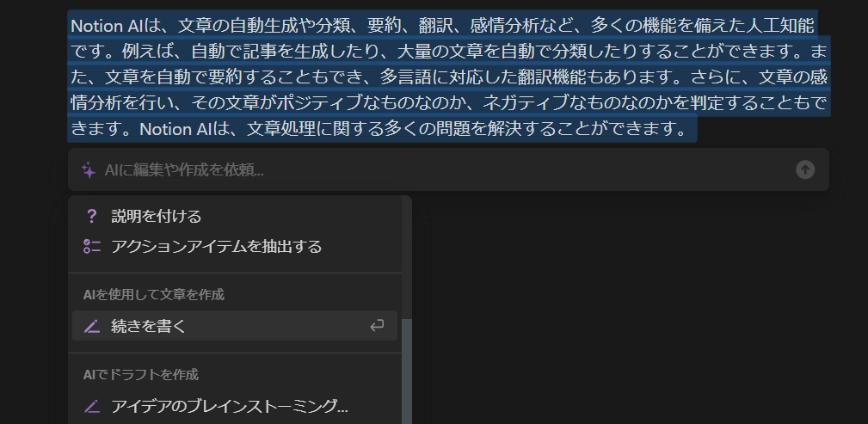Click the first highlighted line starting Notion AIは、文章の自動生成
Image resolution: width=868 pixels, height=424 pixels.
pos(443,26)
